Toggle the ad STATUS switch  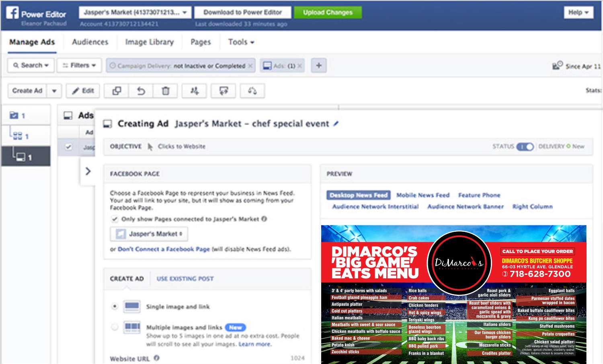point(525,147)
